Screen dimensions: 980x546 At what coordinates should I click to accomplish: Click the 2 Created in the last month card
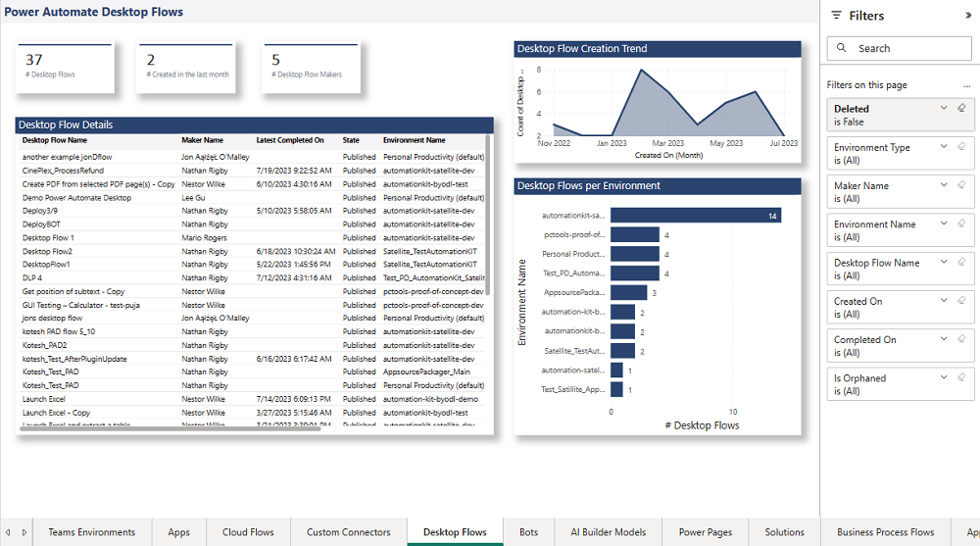(186, 69)
